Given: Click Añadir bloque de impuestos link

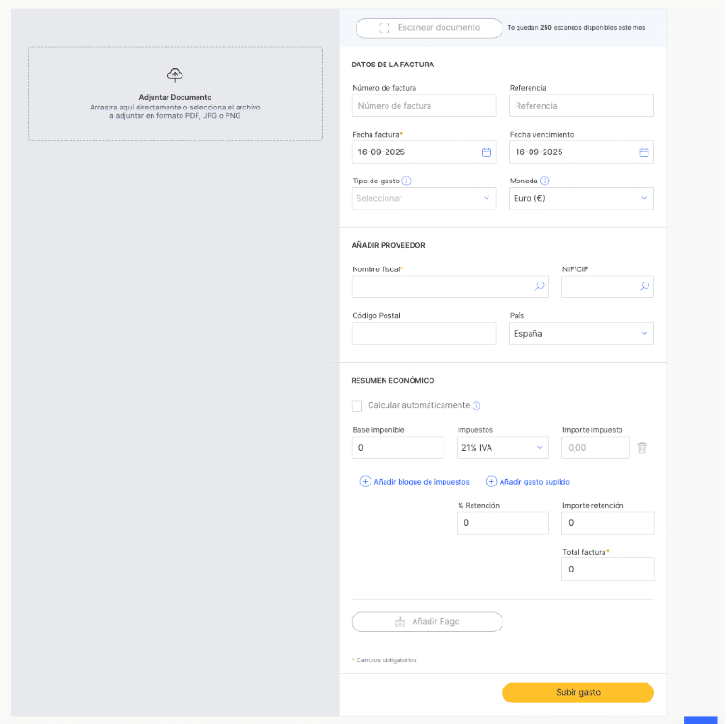Looking at the screenshot, I should [415, 482].
